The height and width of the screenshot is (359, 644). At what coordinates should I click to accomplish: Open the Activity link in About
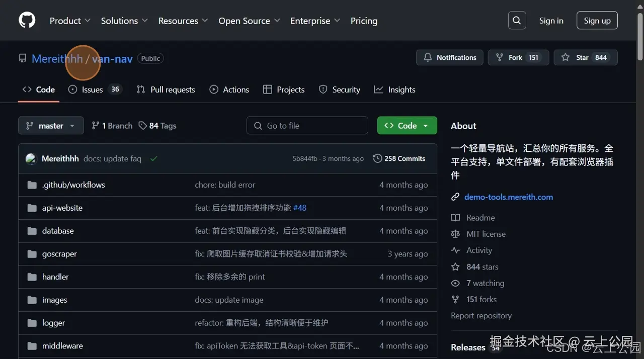coord(479,250)
